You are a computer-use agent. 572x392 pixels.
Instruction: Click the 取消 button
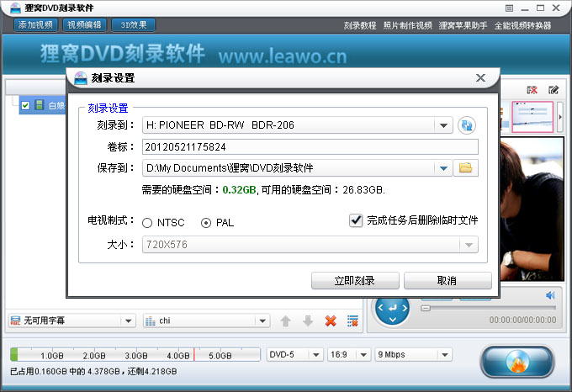[x=448, y=281]
